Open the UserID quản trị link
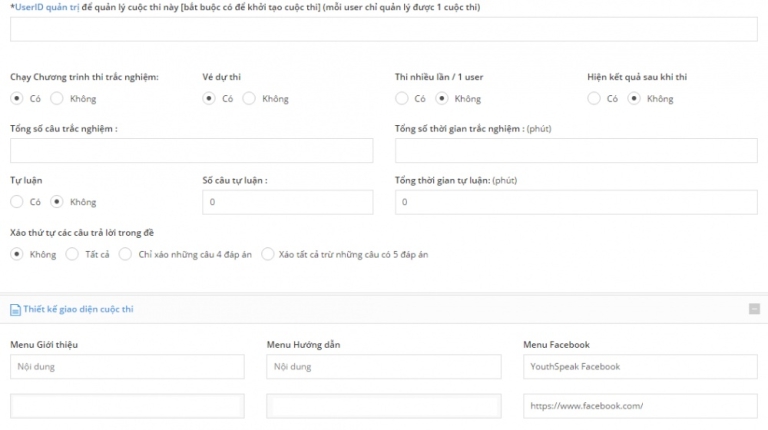This screenshot has width=768, height=430. click(46, 8)
